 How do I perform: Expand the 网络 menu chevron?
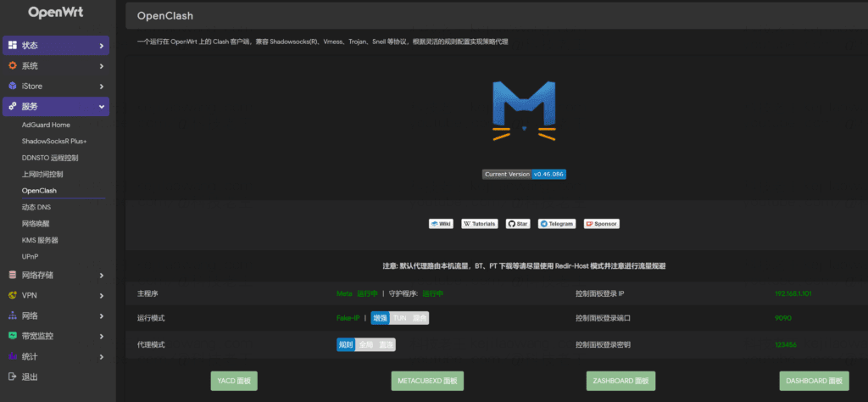pos(102,316)
